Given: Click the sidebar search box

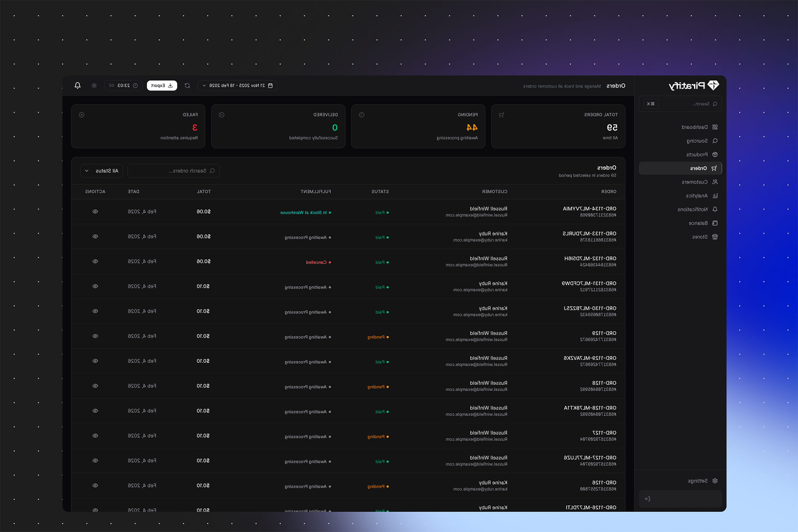Looking at the screenshot, I should coord(686,104).
